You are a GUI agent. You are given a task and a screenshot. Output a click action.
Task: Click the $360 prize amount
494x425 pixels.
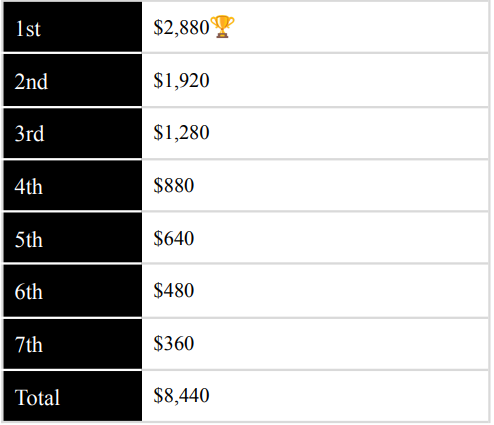[x=174, y=343]
